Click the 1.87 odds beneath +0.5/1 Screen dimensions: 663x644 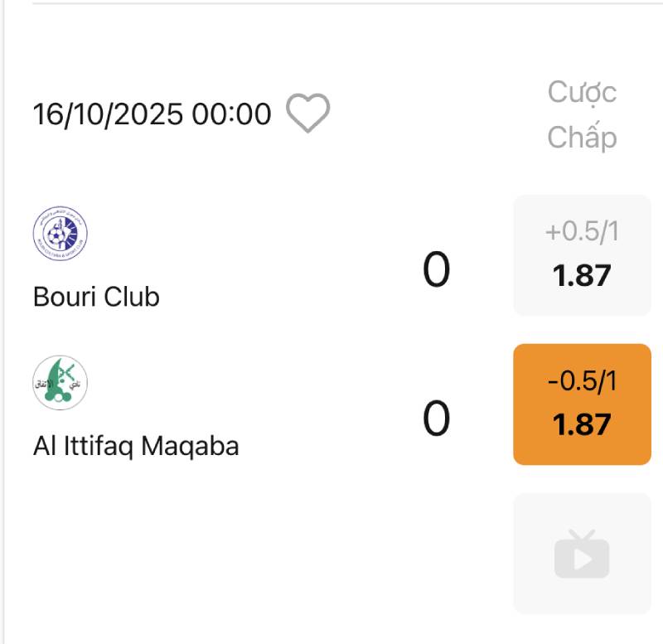click(582, 275)
